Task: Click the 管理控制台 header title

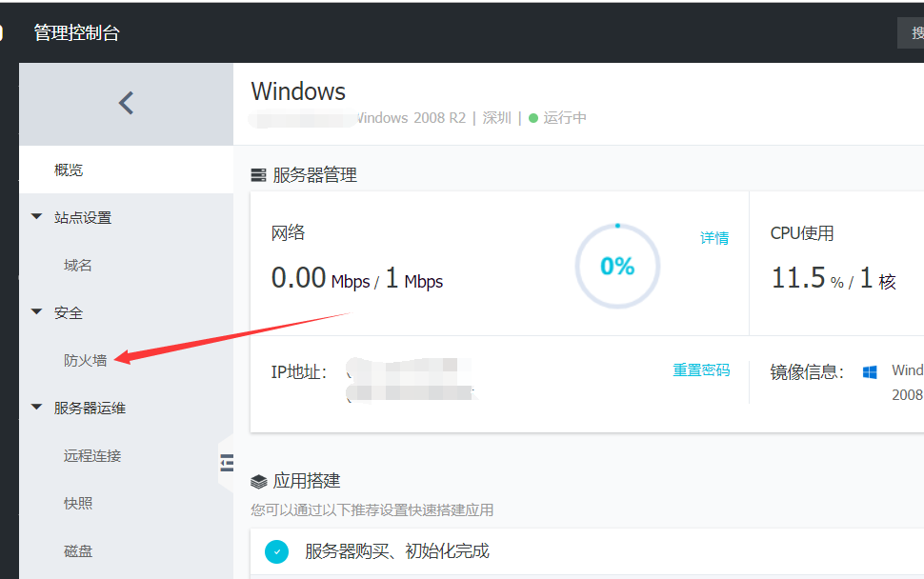Action: pyautogui.click(x=76, y=32)
